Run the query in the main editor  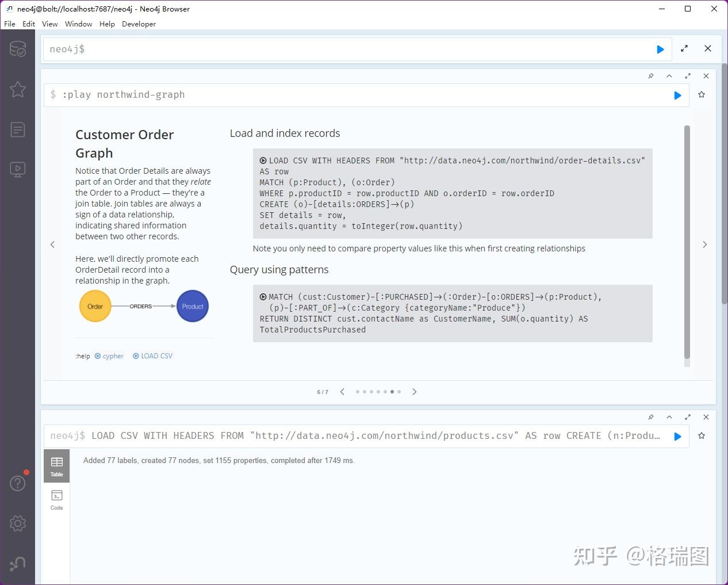coord(660,49)
